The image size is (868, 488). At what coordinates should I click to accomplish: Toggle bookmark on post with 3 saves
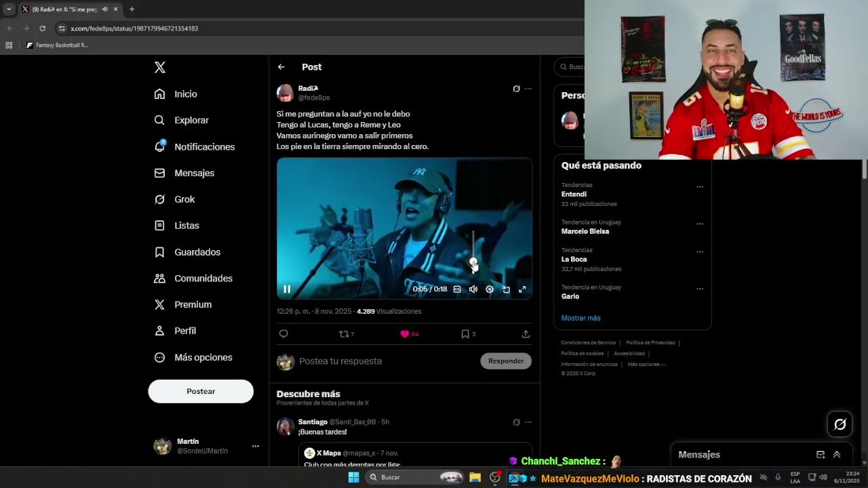point(469,334)
